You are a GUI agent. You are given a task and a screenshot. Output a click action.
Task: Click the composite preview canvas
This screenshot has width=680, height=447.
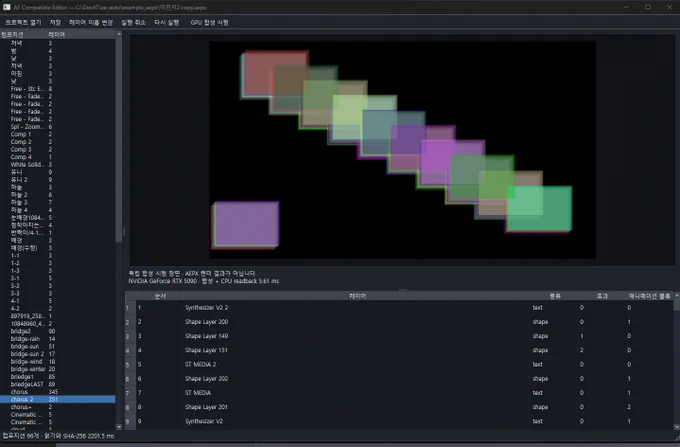(402, 150)
